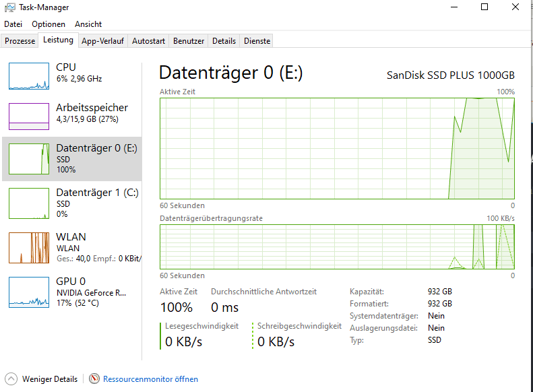This screenshot has height=392, width=533.
Task: Switch to the App-Verlauf tab
Action: (102, 41)
